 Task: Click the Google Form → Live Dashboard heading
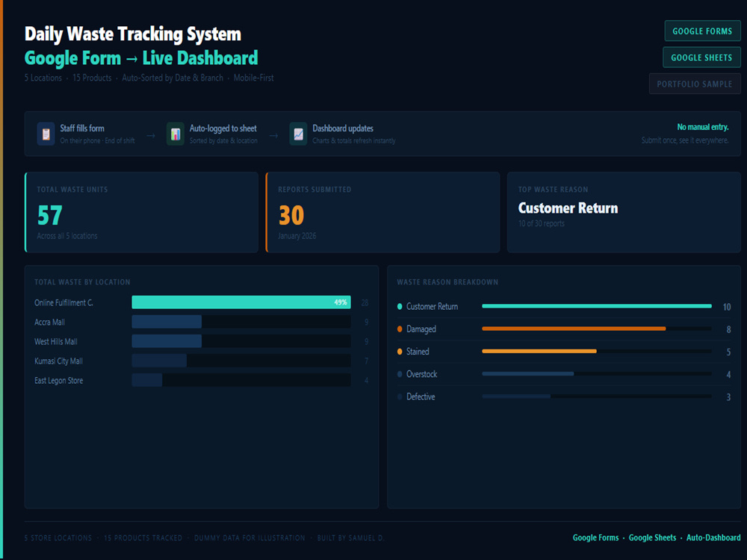(x=141, y=58)
